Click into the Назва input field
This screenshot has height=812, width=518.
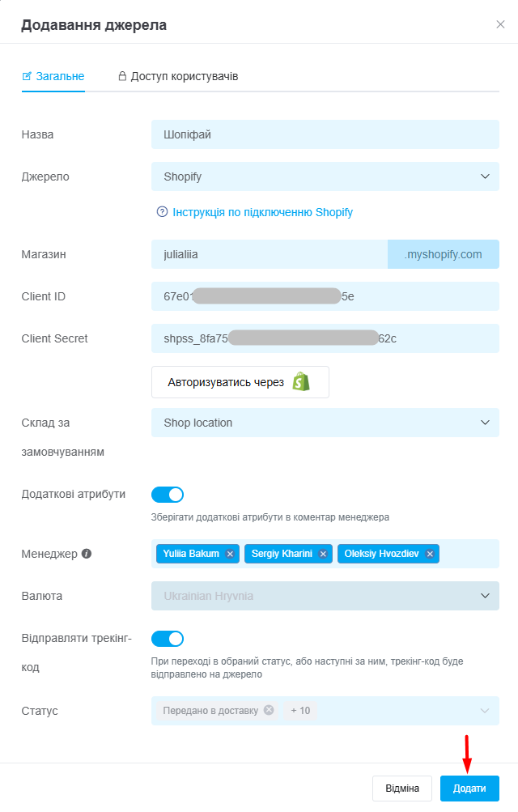[325, 134]
